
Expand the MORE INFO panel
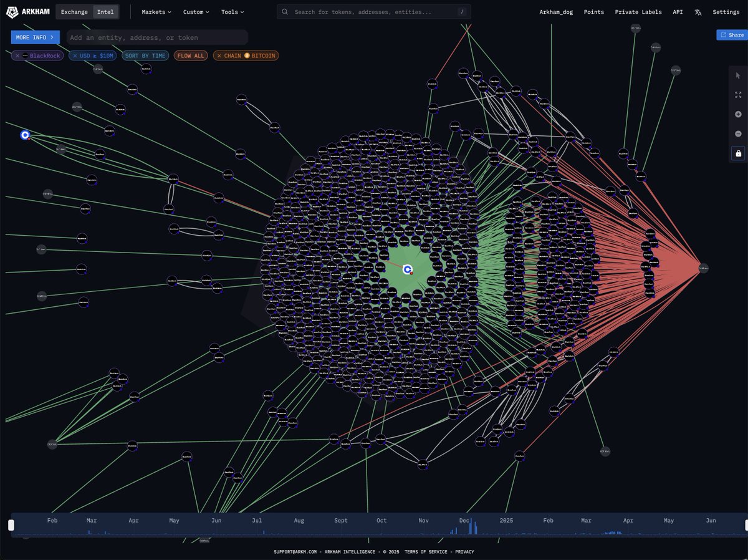point(36,37)
